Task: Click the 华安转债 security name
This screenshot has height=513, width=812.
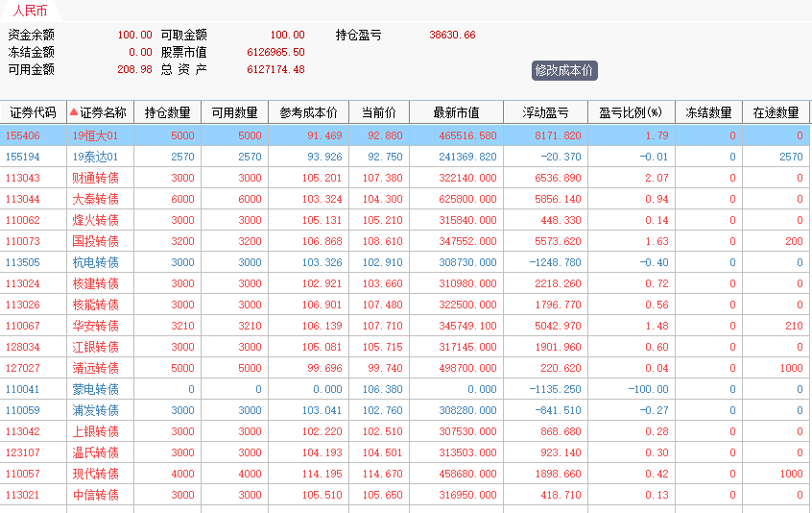Action: [95, 326]
